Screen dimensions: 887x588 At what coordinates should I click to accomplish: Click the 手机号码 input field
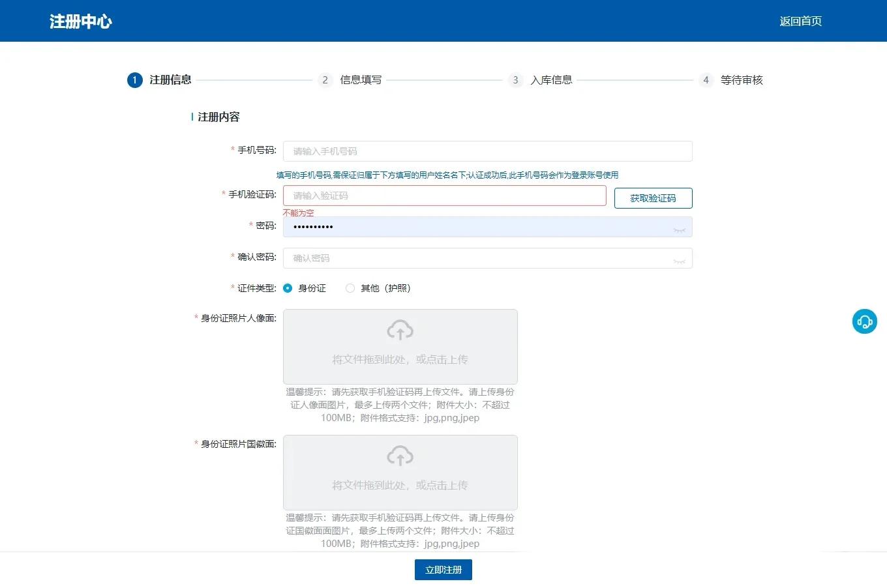point(487,151)
